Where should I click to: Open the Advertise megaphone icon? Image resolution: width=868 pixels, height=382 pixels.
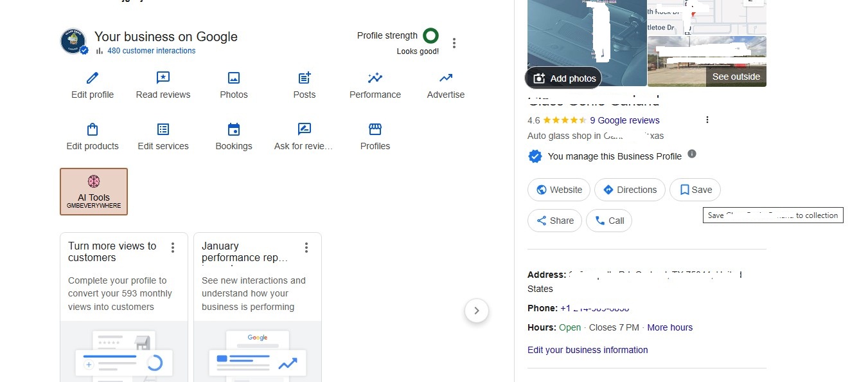pos(445,78)
